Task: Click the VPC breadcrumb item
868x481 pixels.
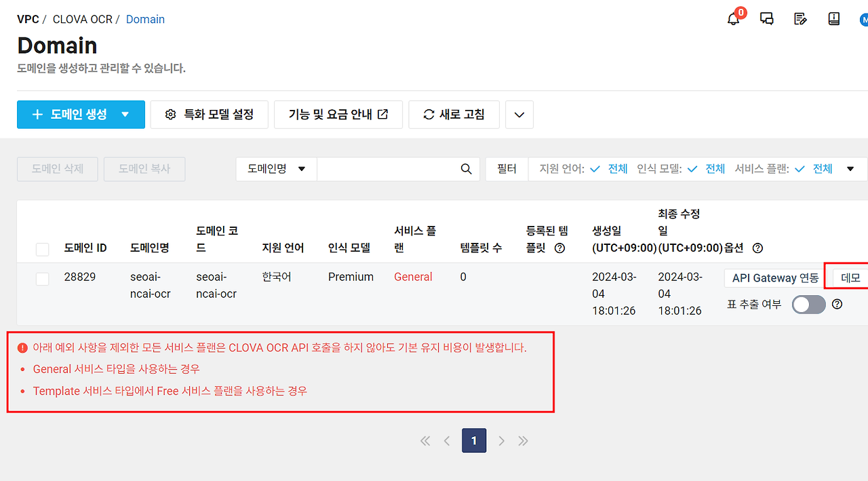Action: (28, 19)
